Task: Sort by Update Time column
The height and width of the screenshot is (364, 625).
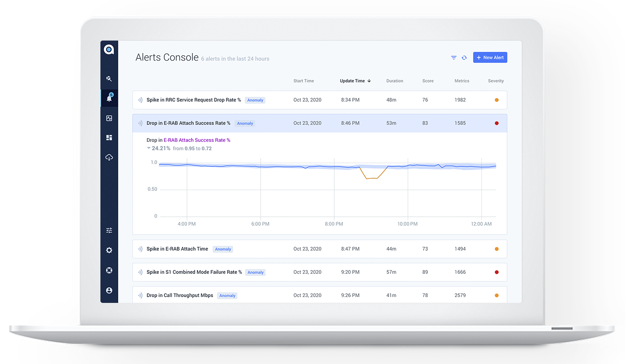Action: coord(355,81)
